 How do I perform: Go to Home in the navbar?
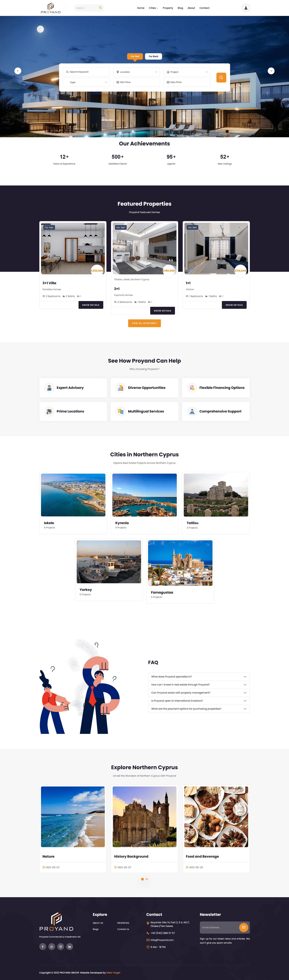click(x=140, y=8)
